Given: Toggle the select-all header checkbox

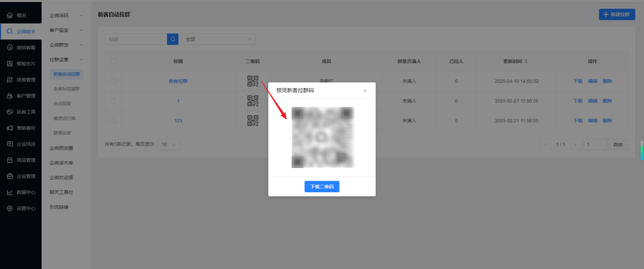Looking at the screenshot, I should 113,61.
